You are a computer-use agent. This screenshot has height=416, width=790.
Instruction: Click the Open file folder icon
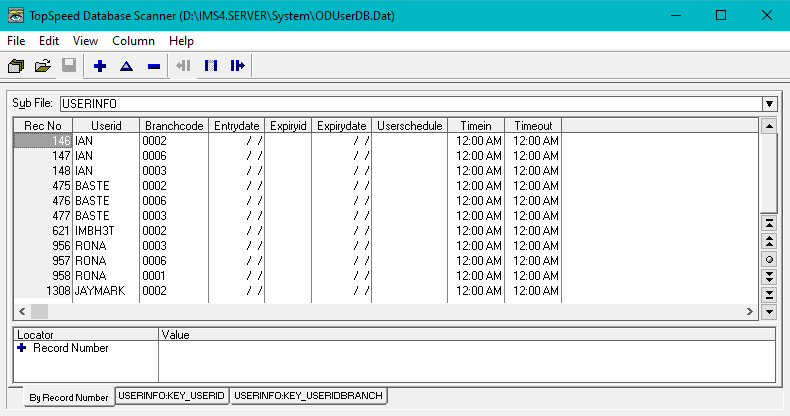tap(42, 66)
